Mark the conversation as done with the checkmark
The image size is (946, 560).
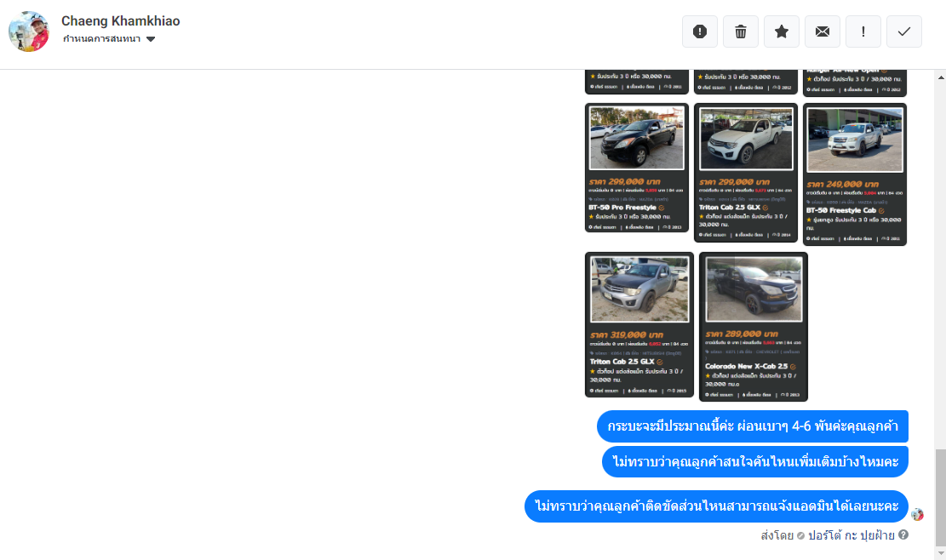tap(903, 31)
